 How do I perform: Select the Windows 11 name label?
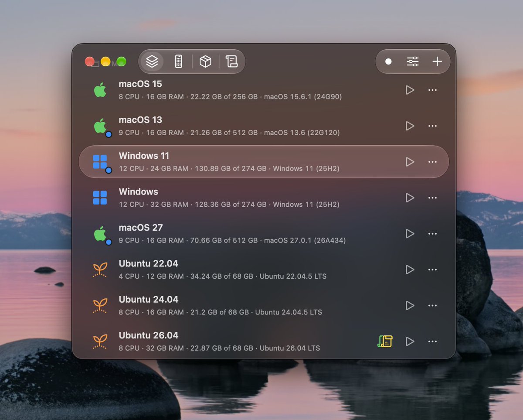144,156
